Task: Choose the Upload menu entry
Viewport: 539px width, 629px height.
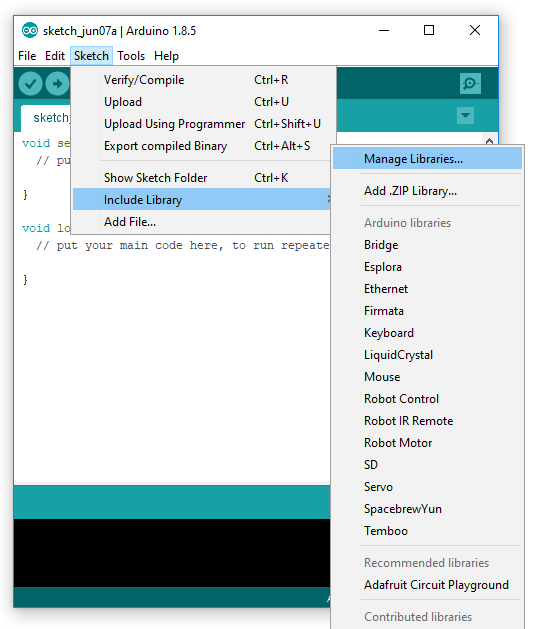Action: 203,102
